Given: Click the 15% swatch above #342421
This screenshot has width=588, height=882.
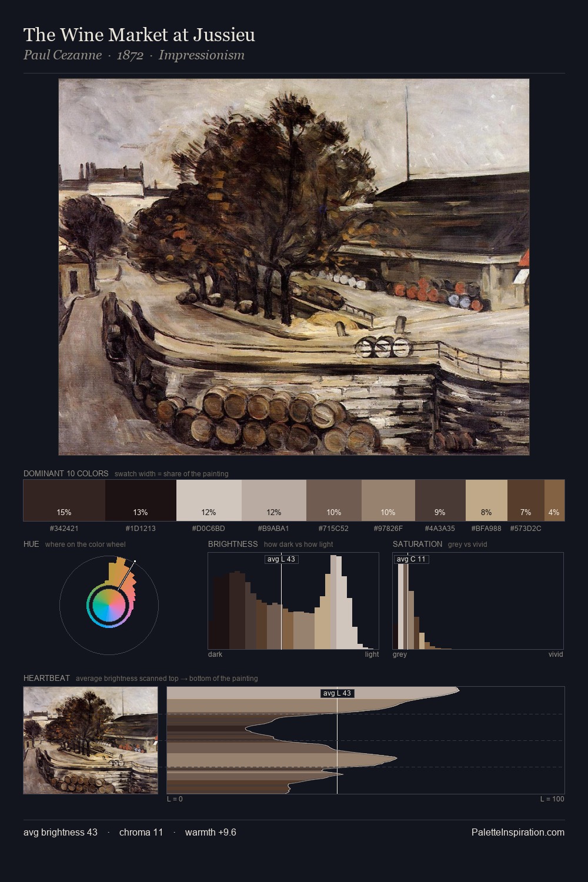Looking at the screenshot, I should tap(64, 500).
